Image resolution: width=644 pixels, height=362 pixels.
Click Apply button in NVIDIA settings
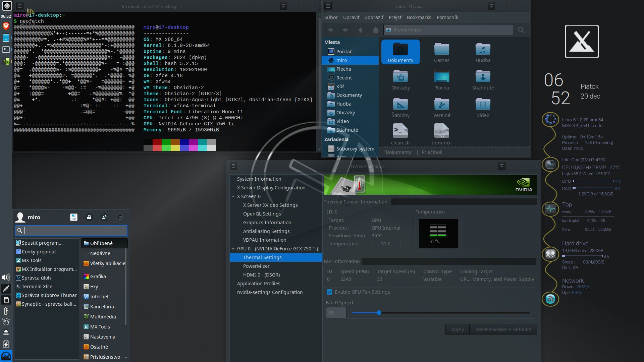[x=458, y=329]
